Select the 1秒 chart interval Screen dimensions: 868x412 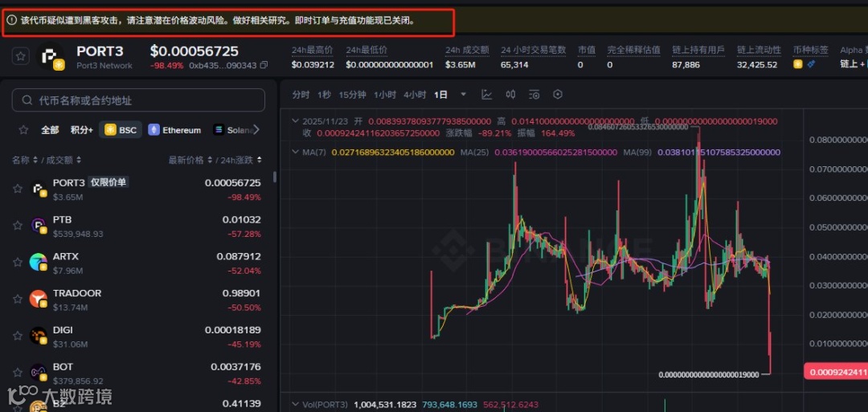(325, 95)
